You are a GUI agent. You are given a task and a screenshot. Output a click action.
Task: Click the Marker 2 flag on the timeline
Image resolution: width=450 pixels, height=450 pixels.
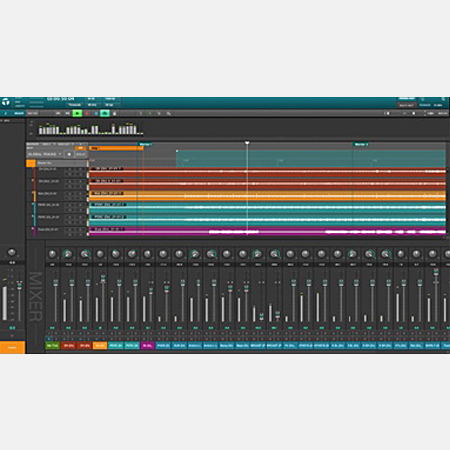pyautogui.click(x=361, y=144)
